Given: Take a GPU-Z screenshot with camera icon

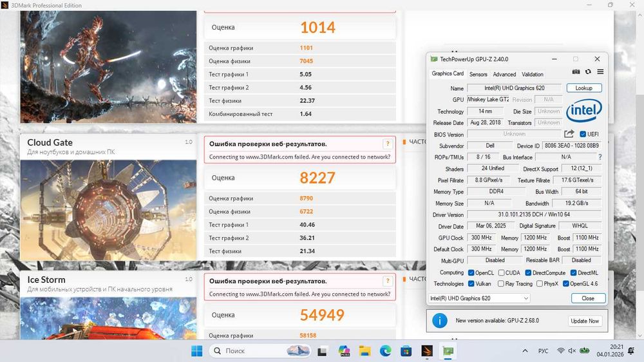Looking at the screenshot, I should tap(576, 71).
